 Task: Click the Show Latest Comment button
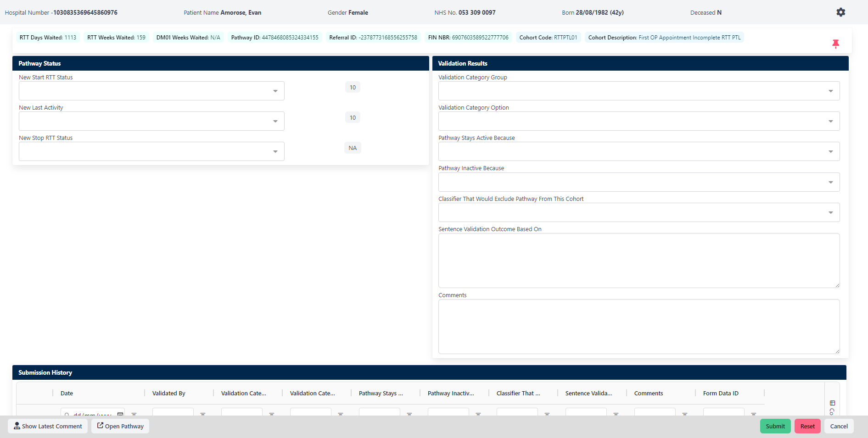pos(48,426)
